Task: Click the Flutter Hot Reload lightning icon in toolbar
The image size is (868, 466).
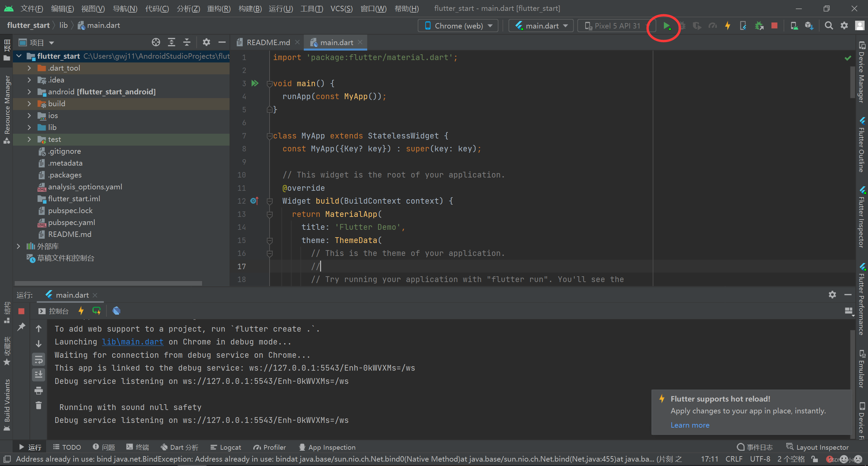Action: 727,26
